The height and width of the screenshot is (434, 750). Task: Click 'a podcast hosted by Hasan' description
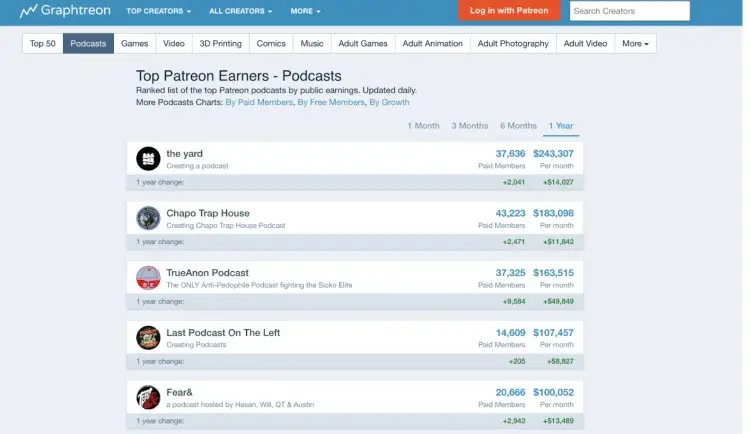click(240, 405)
